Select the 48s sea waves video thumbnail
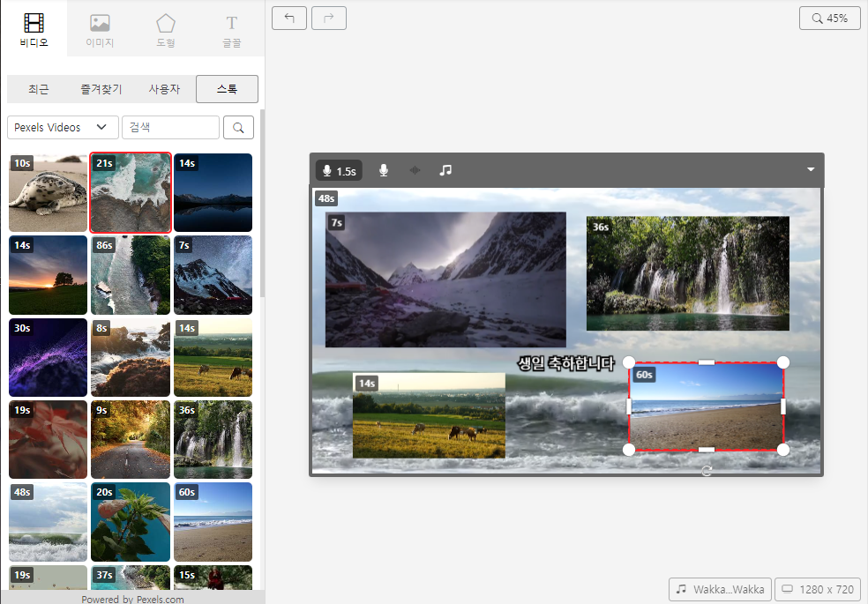This screenshot has height=604, width=868. 49,522
